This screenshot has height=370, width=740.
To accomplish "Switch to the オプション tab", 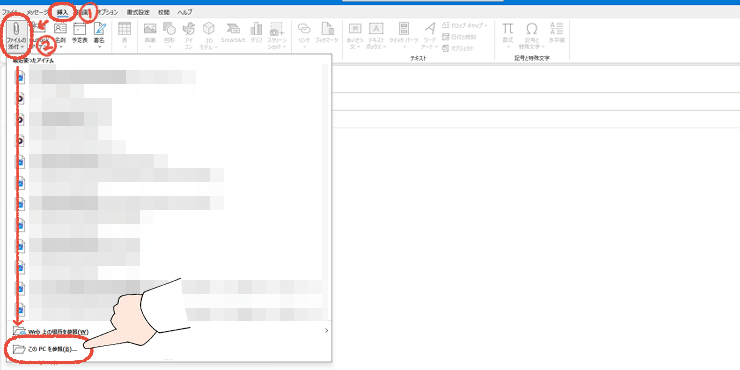I will coord(107,12).
